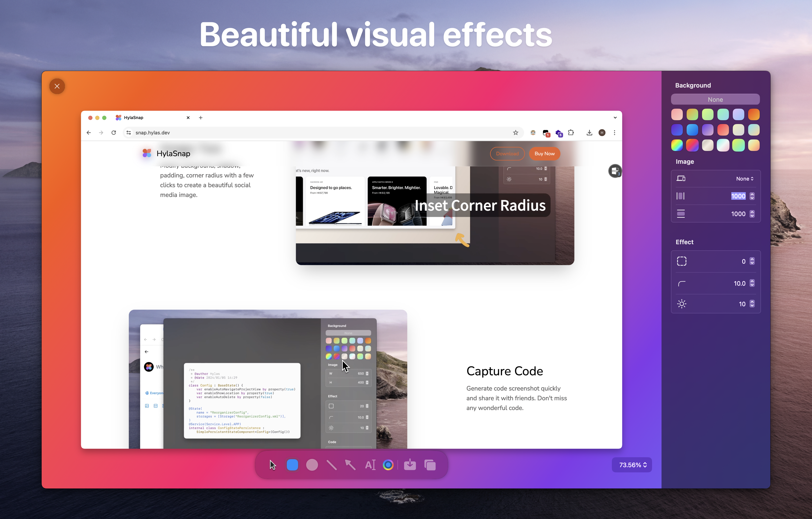Click the floating extension badge icon

pos(615,171)
